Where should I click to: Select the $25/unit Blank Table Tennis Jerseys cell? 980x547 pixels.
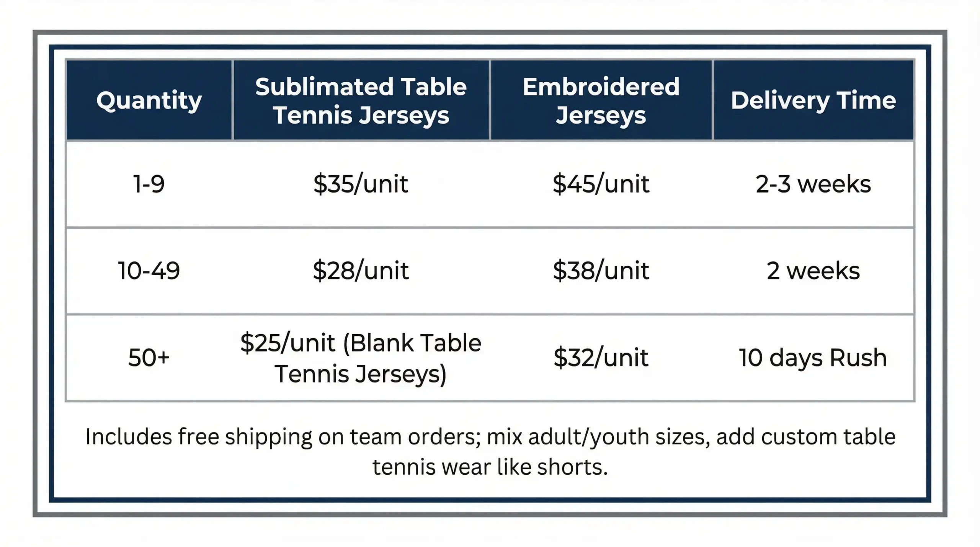tap(361, 358)
